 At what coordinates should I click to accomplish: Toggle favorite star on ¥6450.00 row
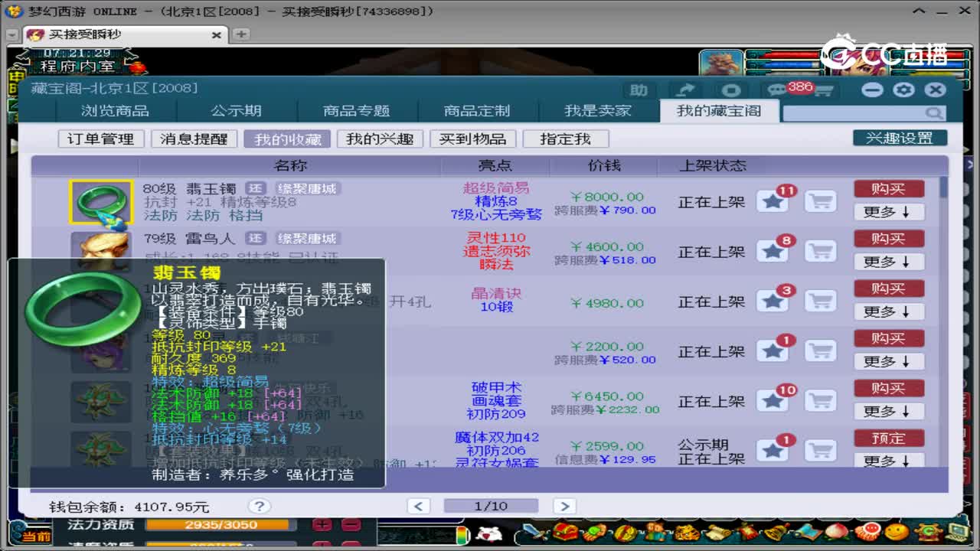pyautogui.click(x=773, y=401)
